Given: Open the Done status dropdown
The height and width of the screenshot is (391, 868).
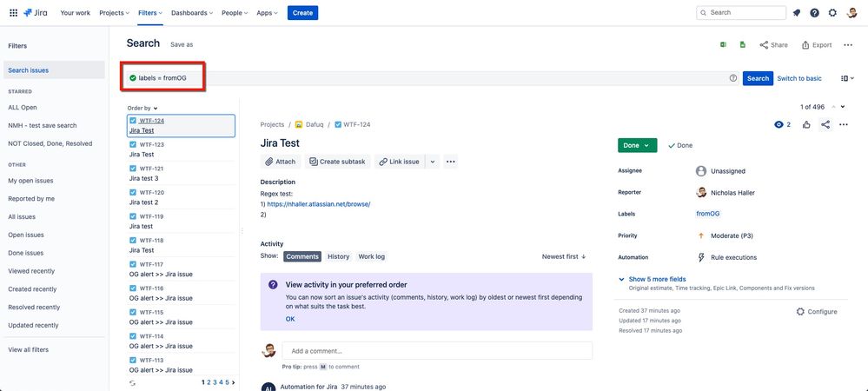Looking at the screenshot, I should (637, 145).
